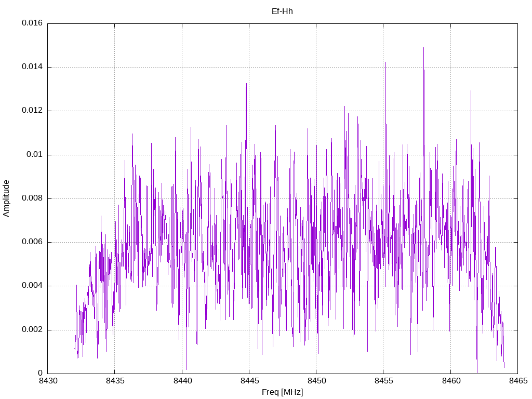
Task: Click the x-axis tick label 8440
Action: (x=182, y=381)
